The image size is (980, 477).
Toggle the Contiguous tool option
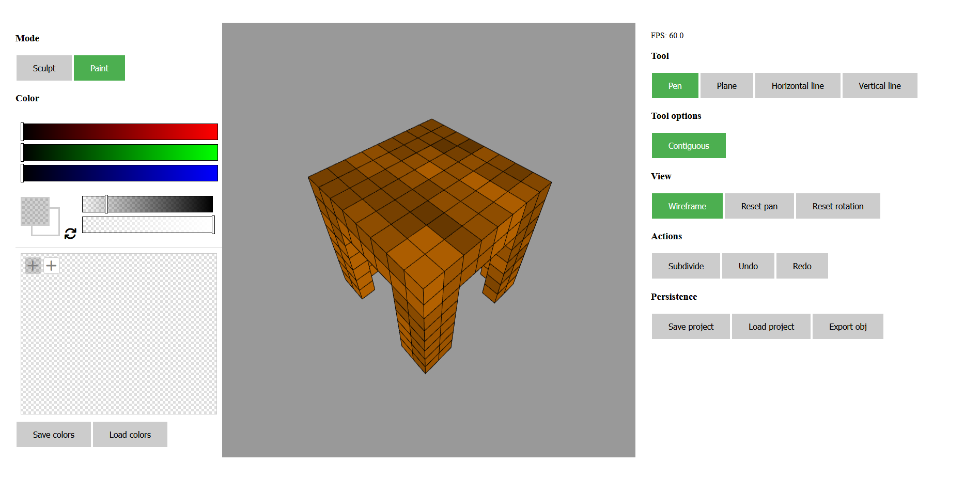click(x=689, y=145)
